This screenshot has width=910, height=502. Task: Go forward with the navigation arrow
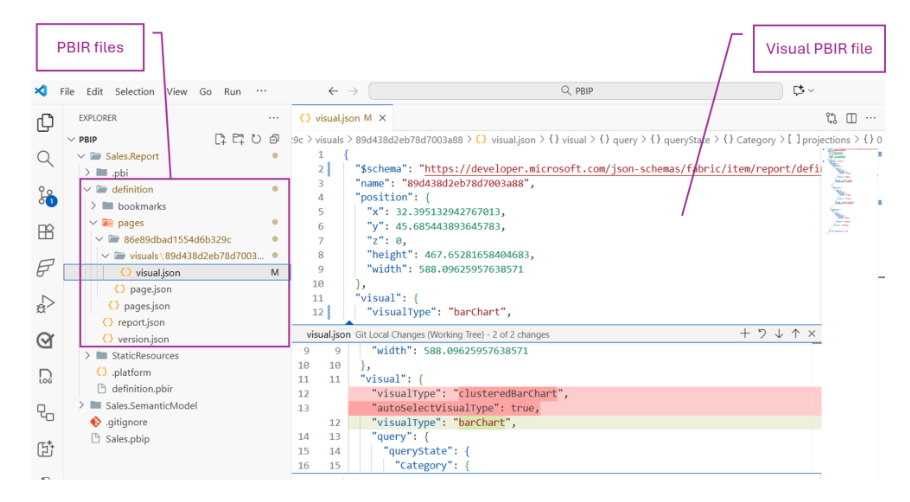click(x=353, y=91)
